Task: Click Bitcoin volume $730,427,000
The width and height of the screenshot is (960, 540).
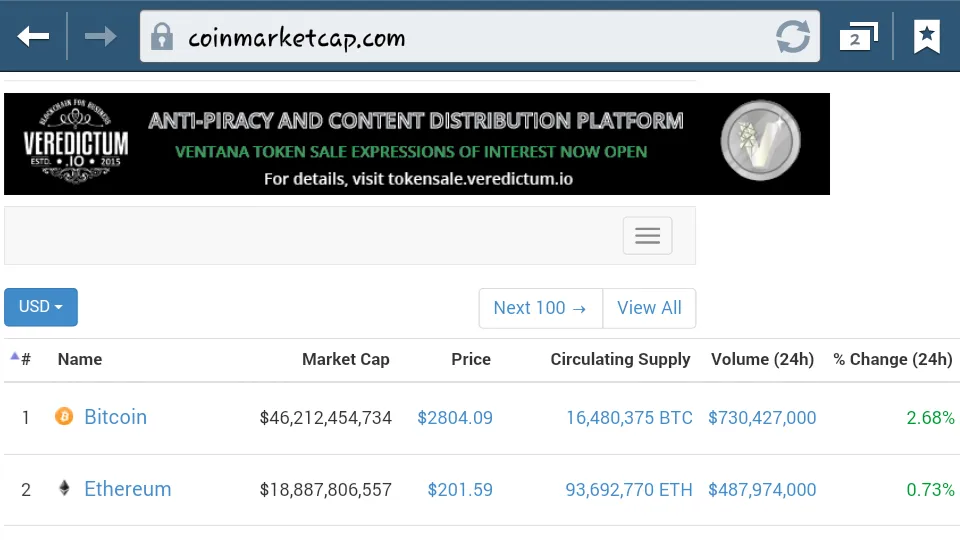Action: (762, 418)
